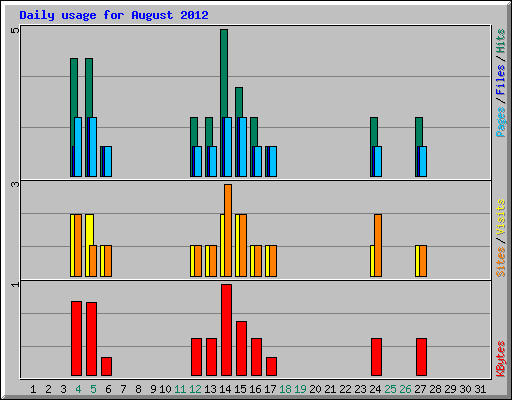Click the green day label '25' on the bottom axis
The height and width of the screenshot is (400, 512).
click(x=390, y=389)
